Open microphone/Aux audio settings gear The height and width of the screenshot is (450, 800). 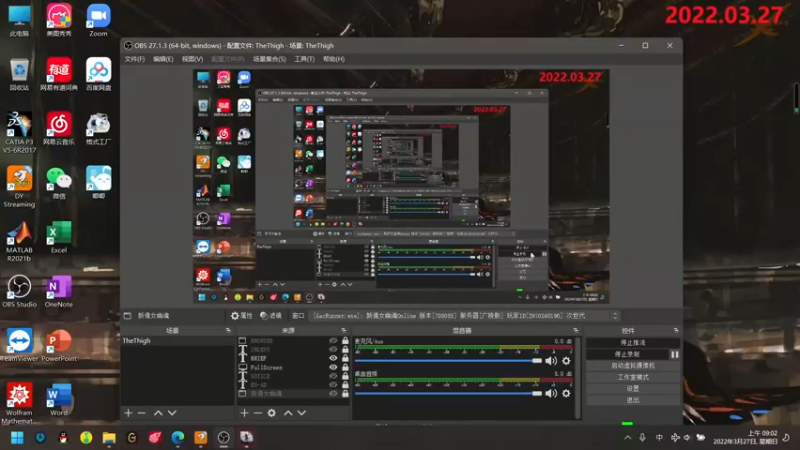coord(566,361)
